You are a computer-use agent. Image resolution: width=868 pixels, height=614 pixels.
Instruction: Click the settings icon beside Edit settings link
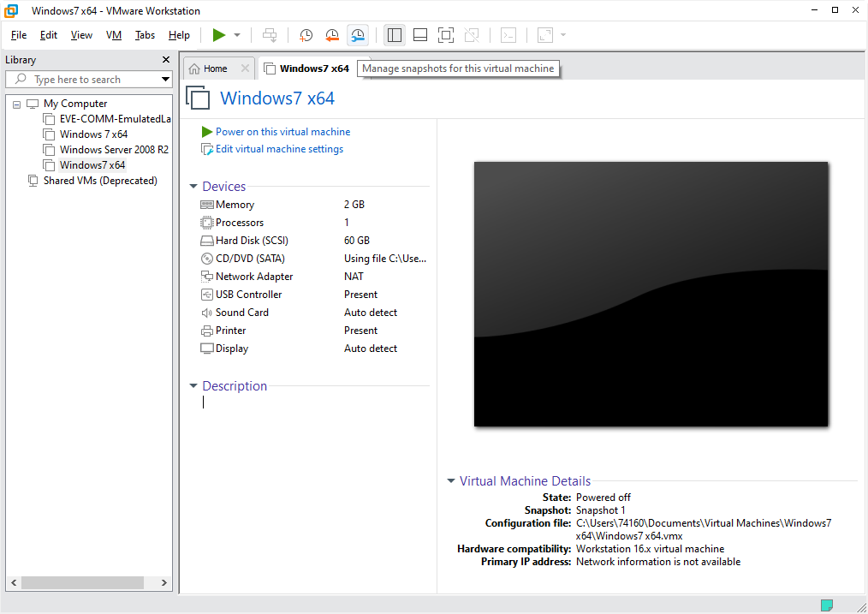(207, 150)
